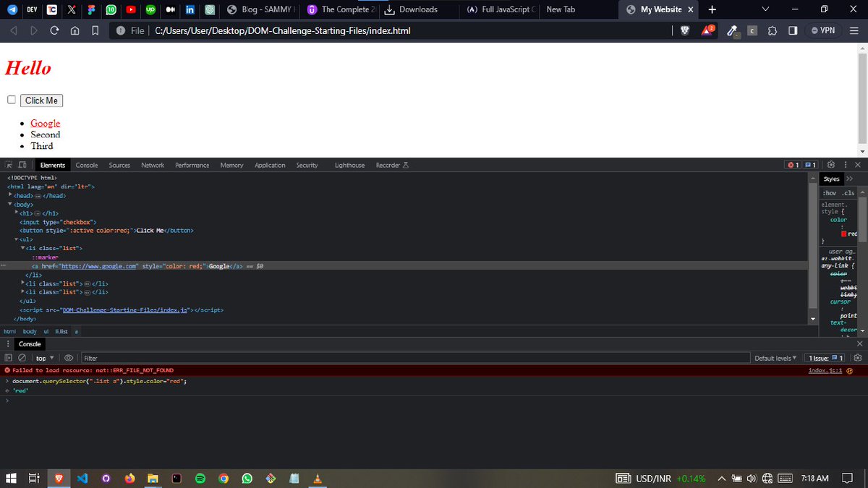Expand the h1 element node
868x488 pixels.
16,213
